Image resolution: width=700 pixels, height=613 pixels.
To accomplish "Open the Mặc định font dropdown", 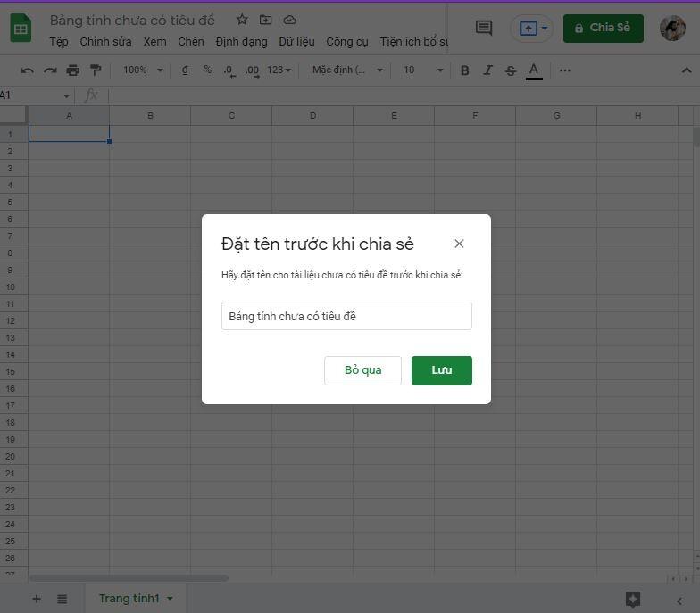I will (x=348, y=70).
